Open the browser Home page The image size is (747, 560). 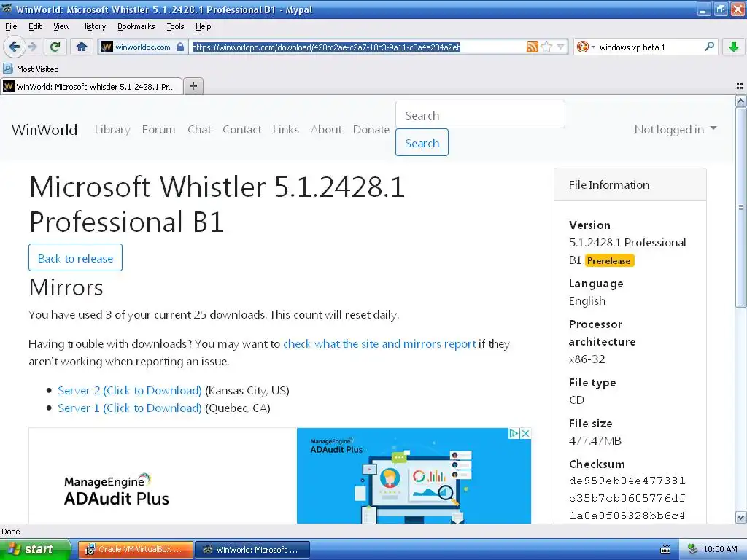coord(82,47)
